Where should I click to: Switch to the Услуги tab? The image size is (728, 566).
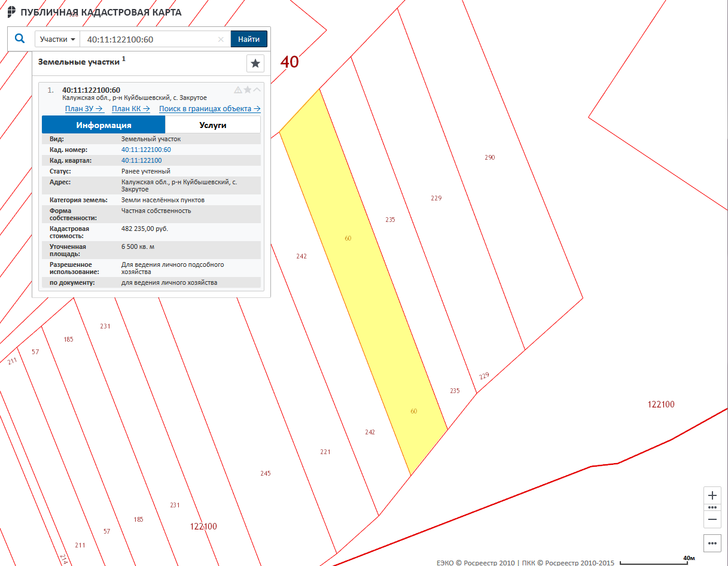(x=212, y=125)
